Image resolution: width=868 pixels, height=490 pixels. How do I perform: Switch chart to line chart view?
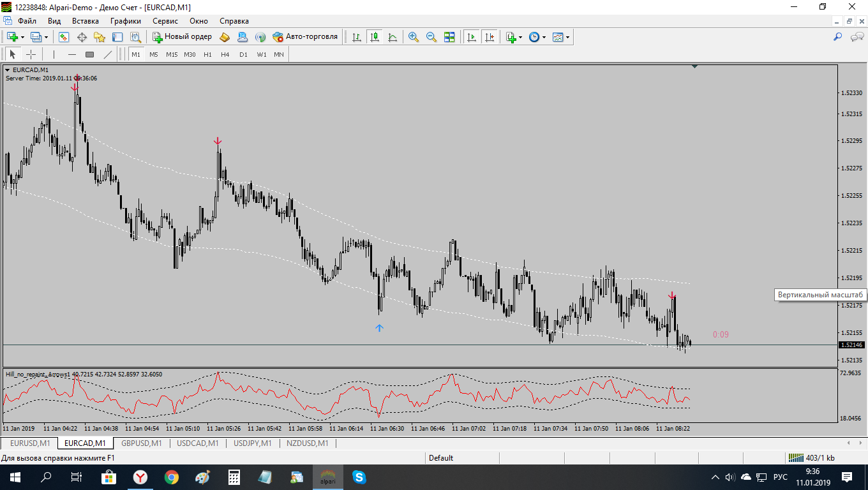[x=393, y=37]
